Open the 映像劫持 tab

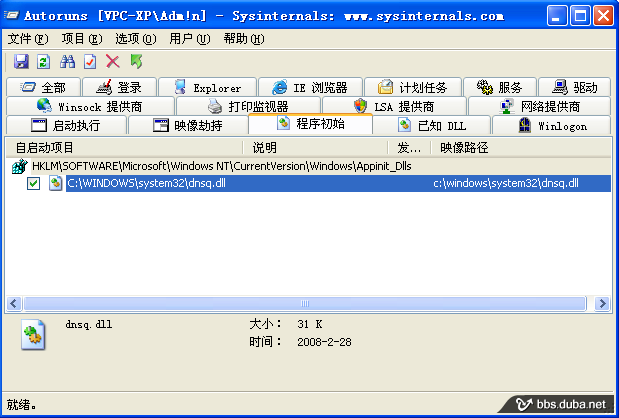[x=188, y=125]
